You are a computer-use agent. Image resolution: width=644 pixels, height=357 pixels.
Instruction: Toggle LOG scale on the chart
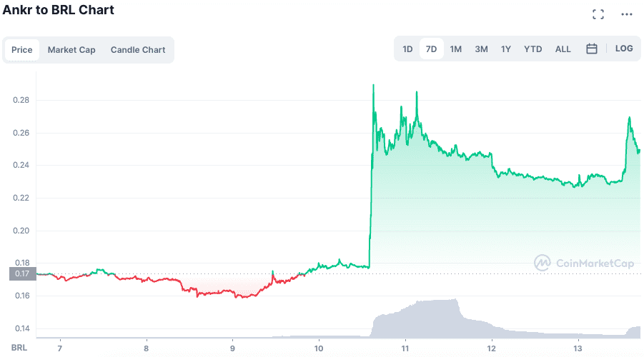point(624,49)
